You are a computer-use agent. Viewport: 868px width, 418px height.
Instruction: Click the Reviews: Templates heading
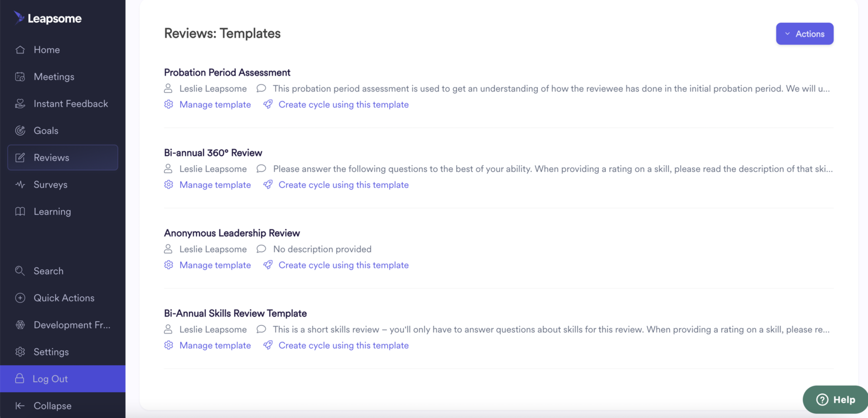point(222,33)
